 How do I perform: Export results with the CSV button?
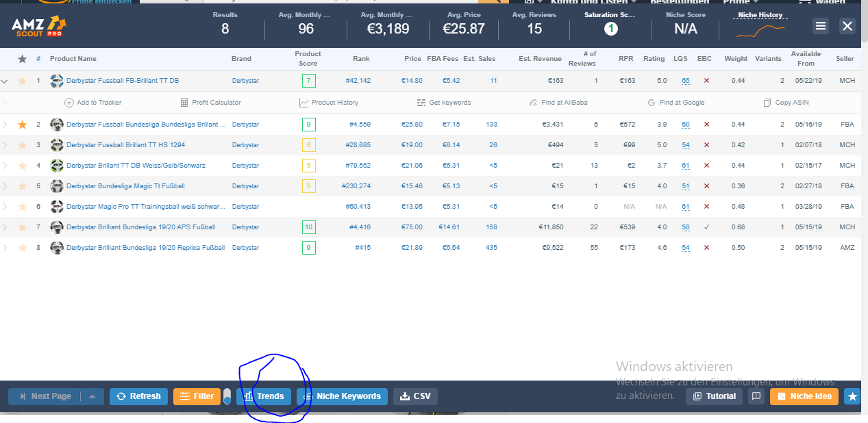415,396
